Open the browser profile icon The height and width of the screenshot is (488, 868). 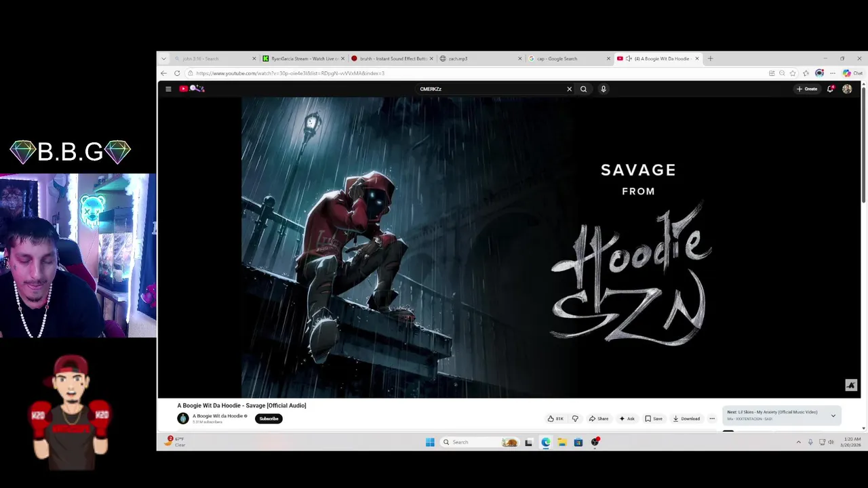pyautogui.click(x=819, y=73)
